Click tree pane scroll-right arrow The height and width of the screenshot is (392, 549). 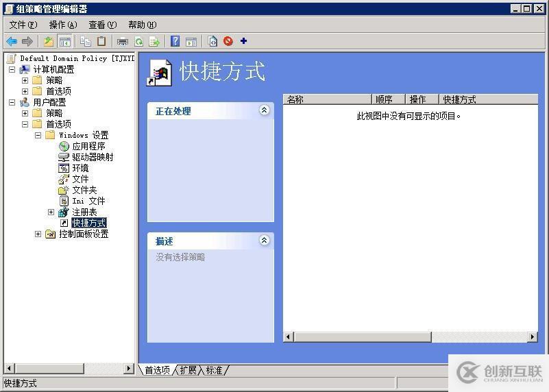click(x=129, y=368)
